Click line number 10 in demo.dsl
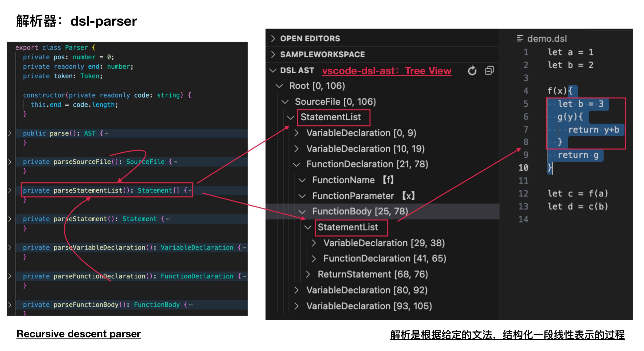The image size is (644, 351). (x=523, y=168)
